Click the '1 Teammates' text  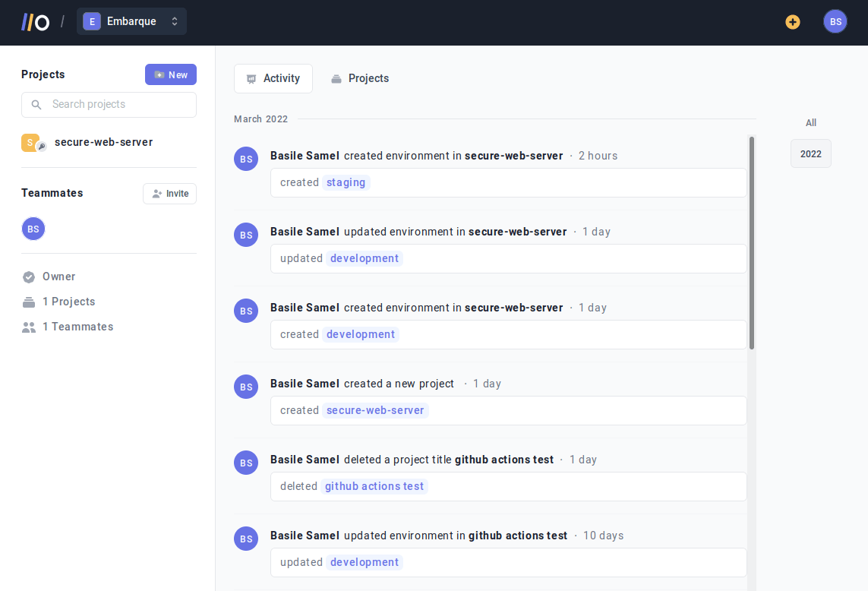tap(78, 327)
